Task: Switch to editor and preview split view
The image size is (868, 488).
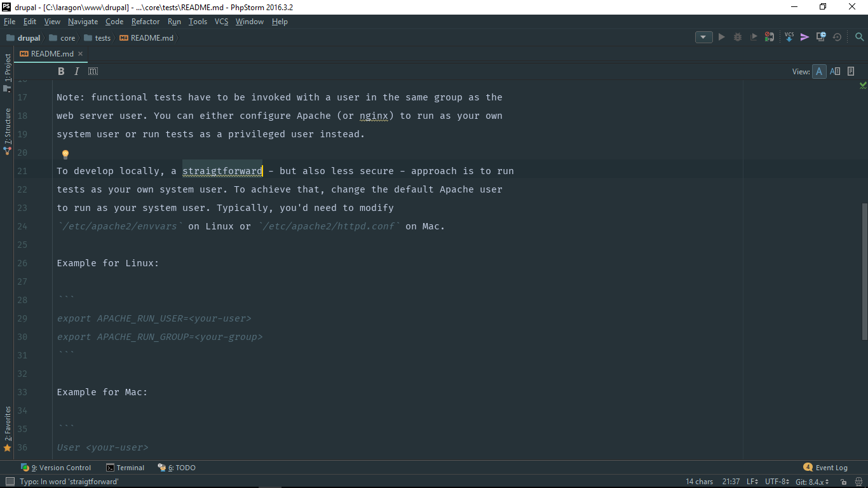Action: coord(835,71)
